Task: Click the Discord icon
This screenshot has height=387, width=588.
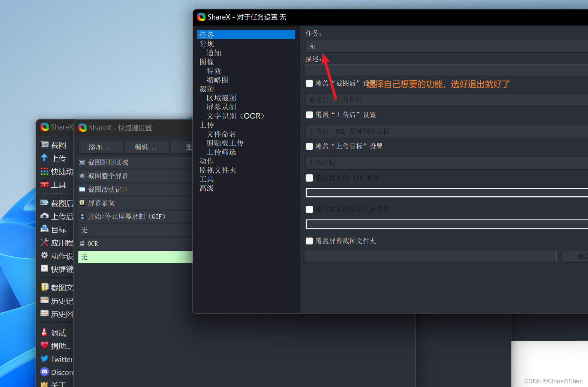Action: [x=45, y=372]
